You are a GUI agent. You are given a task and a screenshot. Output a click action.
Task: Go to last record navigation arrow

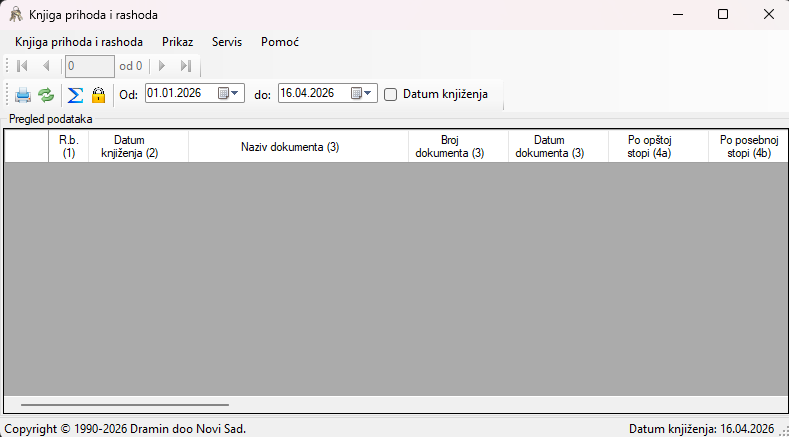pyautogui.click(x=186, y=66)
